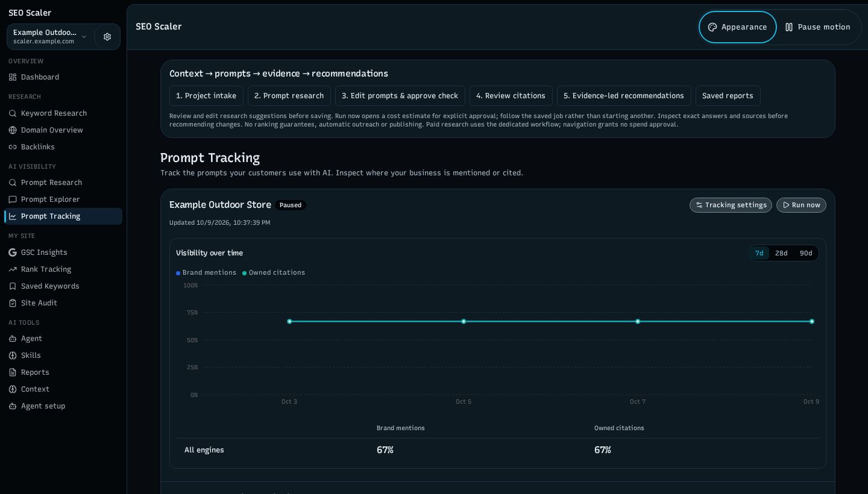This screenshot has width=868, height=494.
Task: Go to step 2. Prompt research
Action: [289, 96]
